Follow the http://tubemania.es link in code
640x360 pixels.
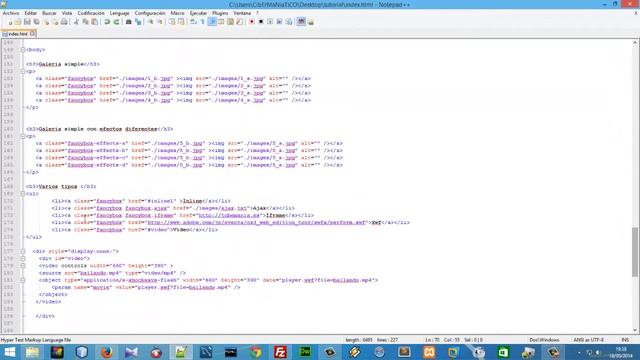[x=229, y=216]
